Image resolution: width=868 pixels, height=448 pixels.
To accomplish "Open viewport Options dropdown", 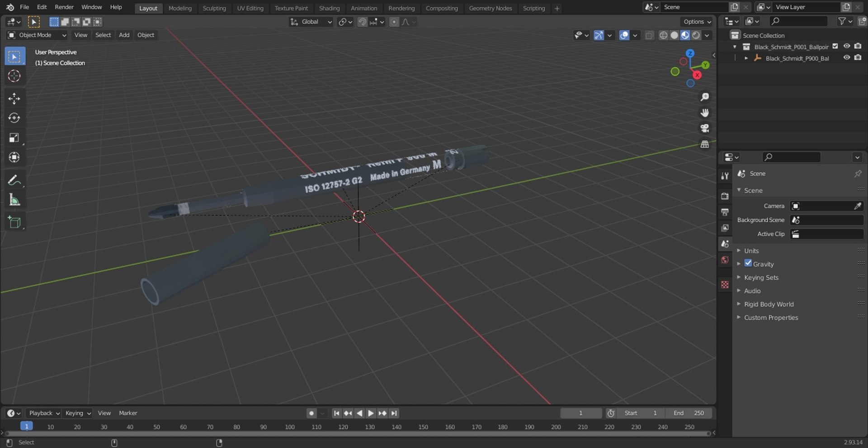I will [697, 22].
